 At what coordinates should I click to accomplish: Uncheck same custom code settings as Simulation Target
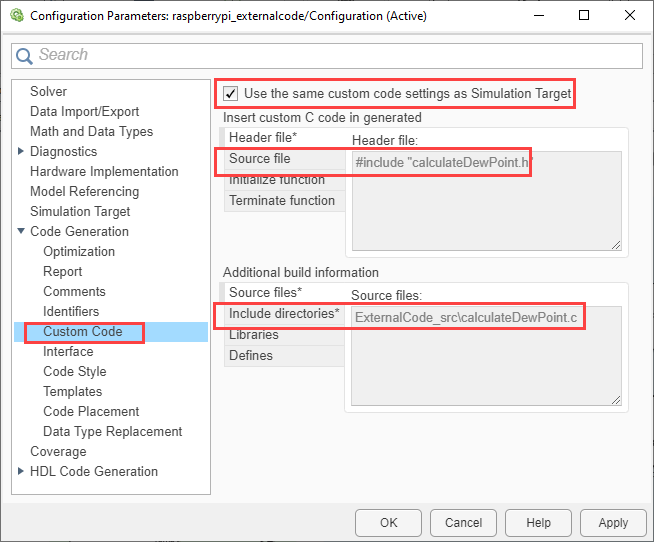pos(231,93)
